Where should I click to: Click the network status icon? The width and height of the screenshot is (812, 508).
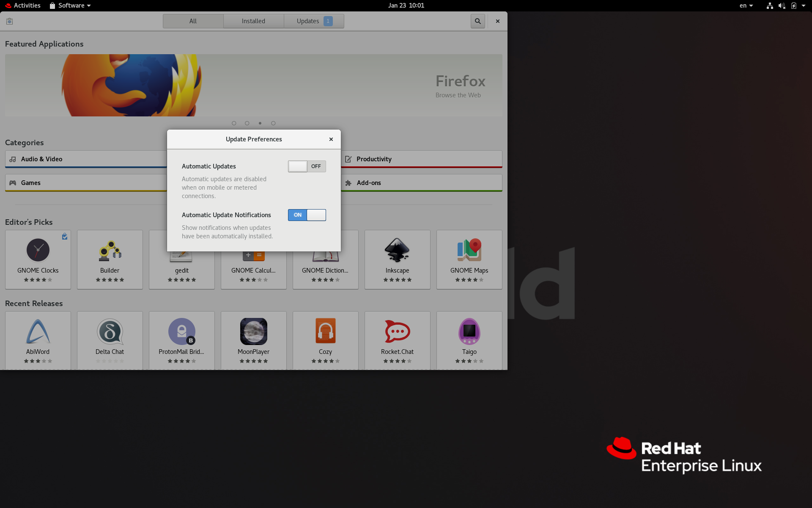[770, 6]
